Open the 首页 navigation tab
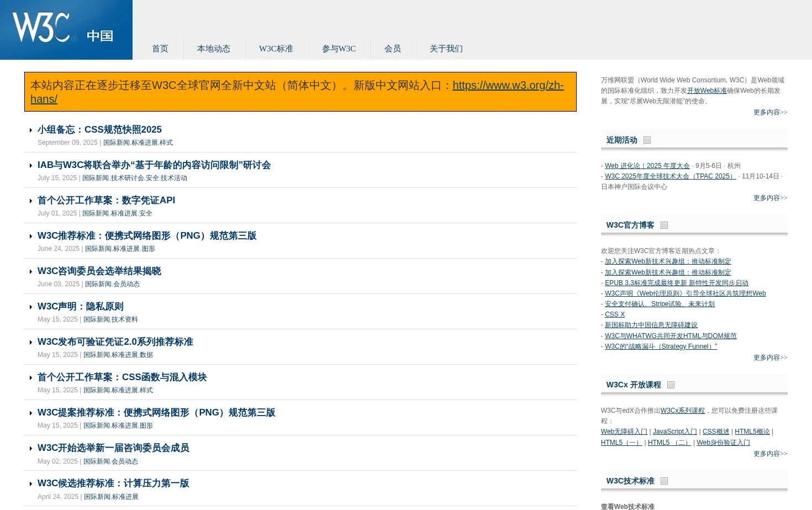812x510 pixels. coord(160,49)
